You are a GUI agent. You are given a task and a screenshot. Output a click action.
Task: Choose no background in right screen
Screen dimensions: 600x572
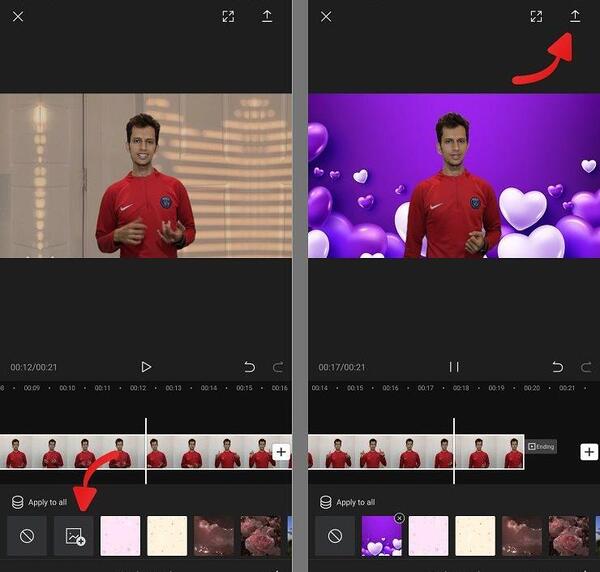pyautogui.click(x=335, y=536)
